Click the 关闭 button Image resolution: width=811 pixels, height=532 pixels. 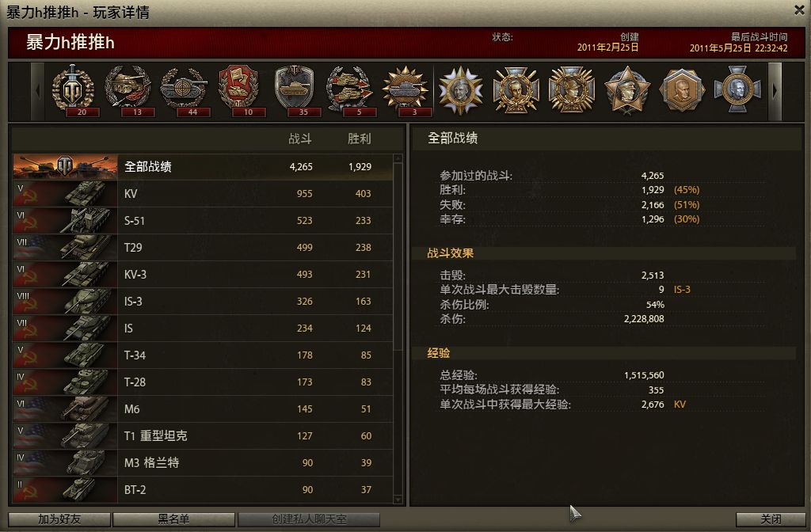pyautogui.click(x=771, y=519)
